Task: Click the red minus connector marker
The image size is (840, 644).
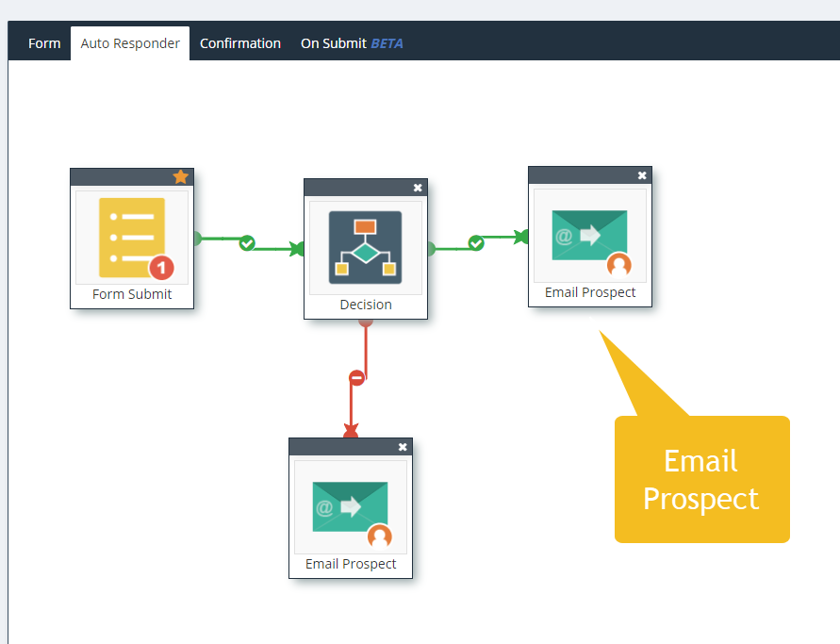Action: tap(356, 378)
